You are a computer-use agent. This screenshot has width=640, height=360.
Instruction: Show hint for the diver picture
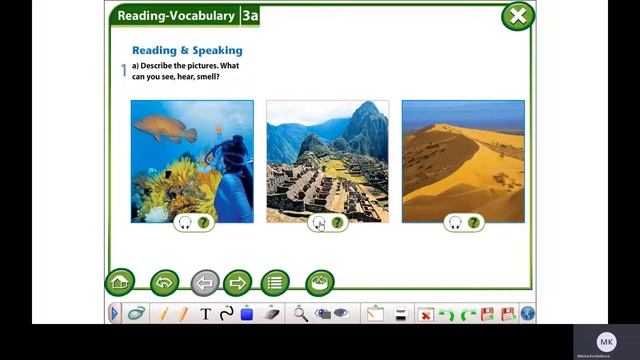[x=203, y=223]
